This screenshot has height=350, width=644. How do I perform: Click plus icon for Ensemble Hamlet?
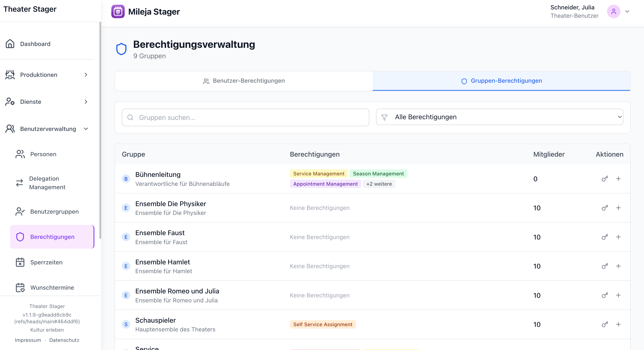point(618,266)
